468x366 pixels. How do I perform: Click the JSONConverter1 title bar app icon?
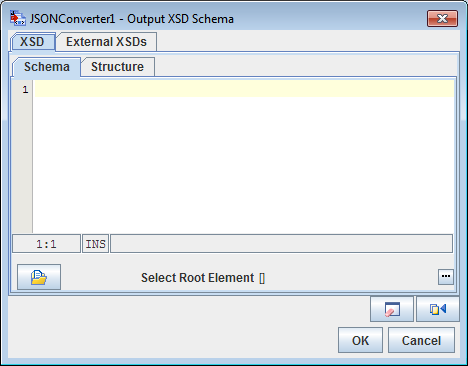(x=18, y=18)
